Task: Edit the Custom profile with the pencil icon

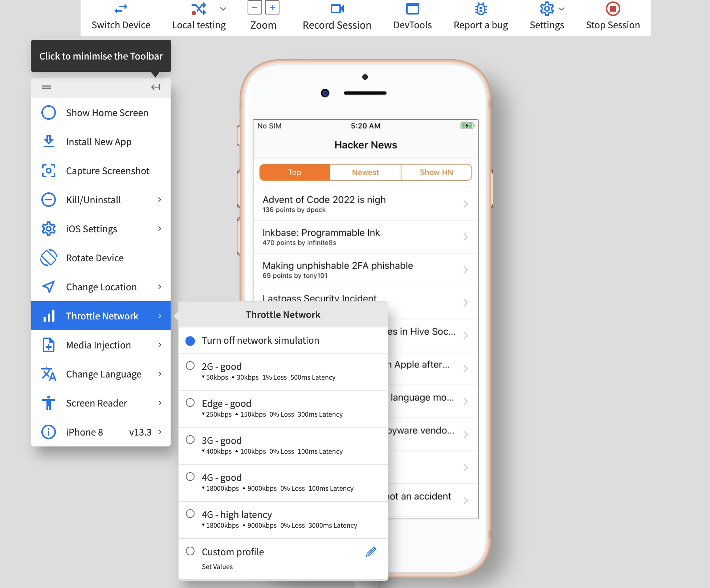Action: point(370,551)
